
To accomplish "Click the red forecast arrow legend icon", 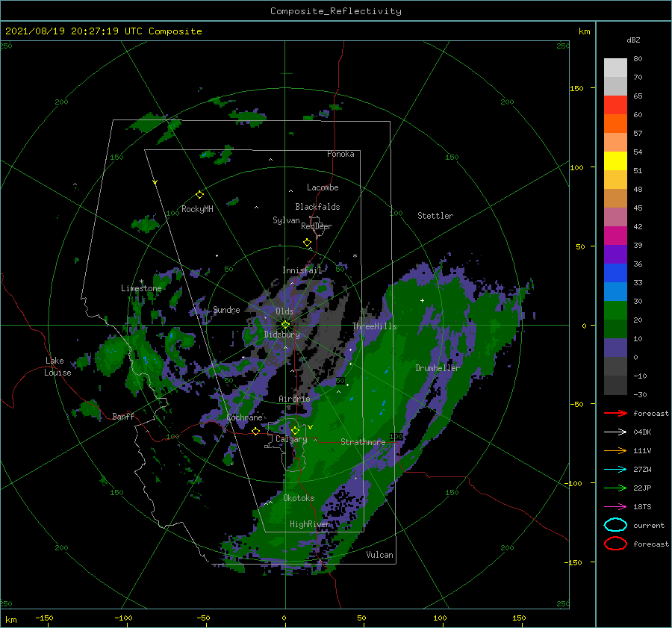I will (615, 413).
